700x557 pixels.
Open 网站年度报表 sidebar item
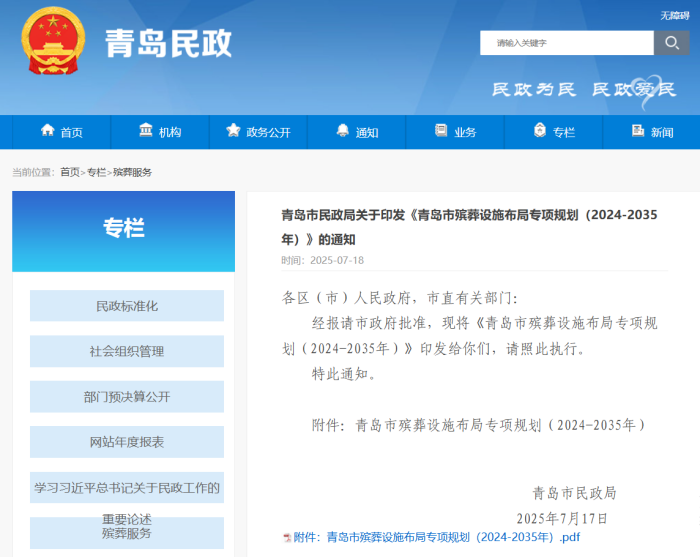pyautogui.click(x=127, y=442)
